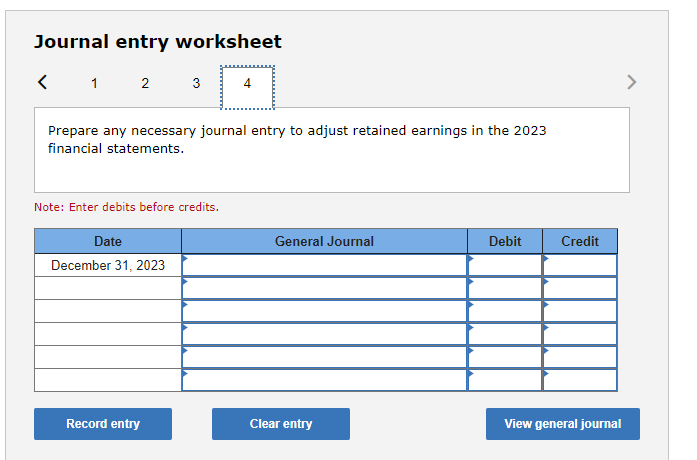The height and width of the screenshot is (460, 697).
Task: Click Credit field in December 31 row
Action: coord(580,265)
